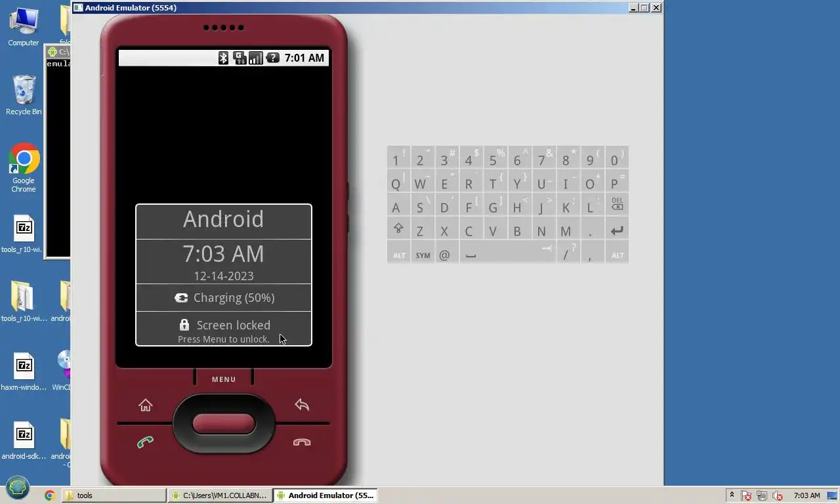Tap the emulator Home button
The height and width of the screenshot is (504, 840).
[146, 405]
